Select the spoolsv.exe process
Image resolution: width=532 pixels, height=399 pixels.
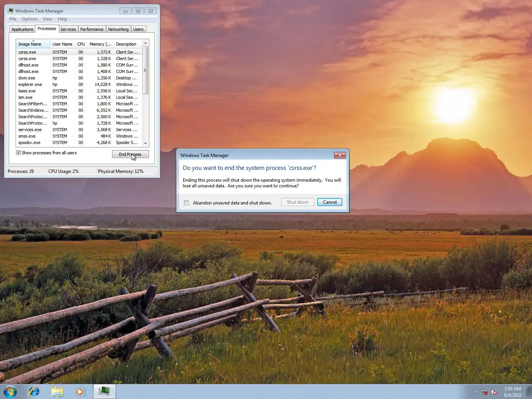click(79, 142)
